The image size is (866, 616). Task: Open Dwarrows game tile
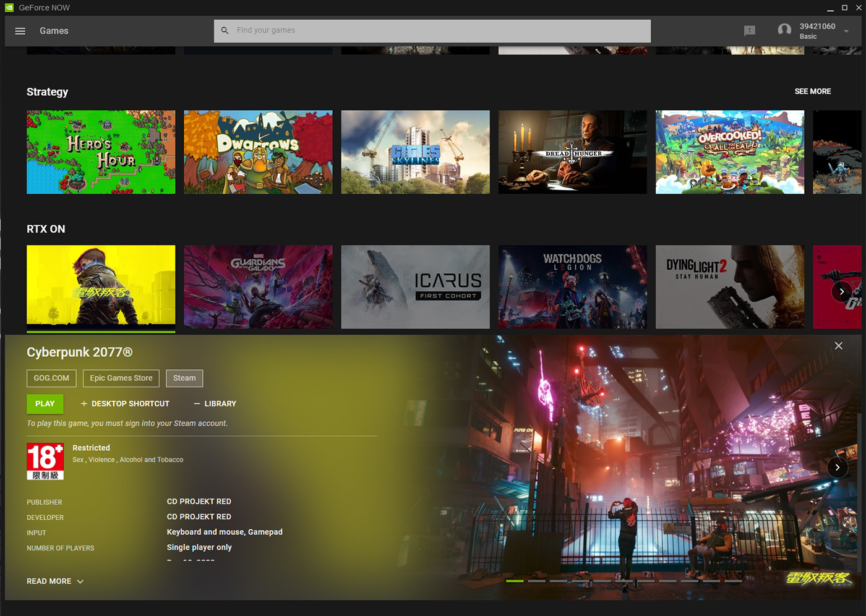click(x=258, y=152)
